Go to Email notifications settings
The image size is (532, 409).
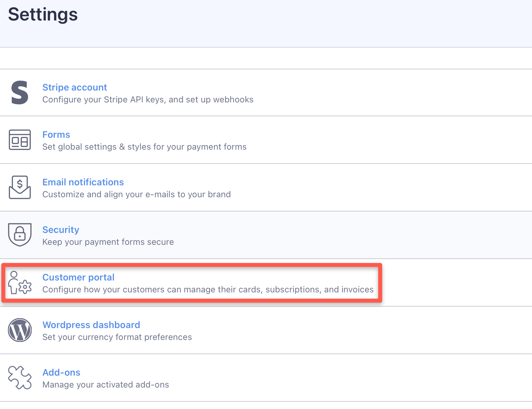(x=83, y=182)
